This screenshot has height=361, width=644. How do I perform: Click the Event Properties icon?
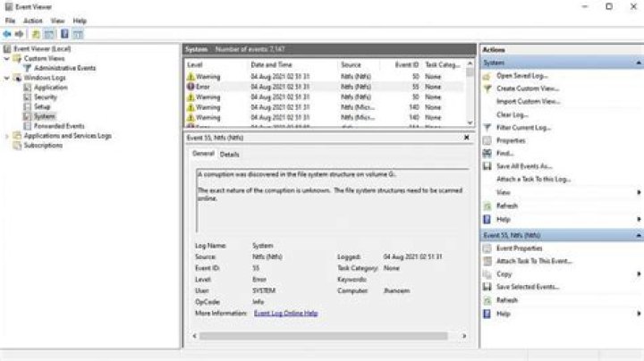point(487,248)
